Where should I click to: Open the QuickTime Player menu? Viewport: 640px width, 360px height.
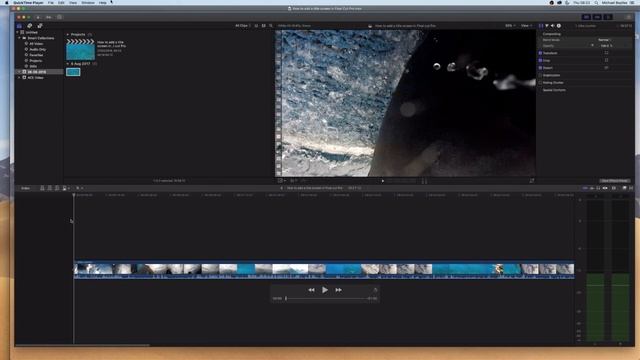(28, 2)
